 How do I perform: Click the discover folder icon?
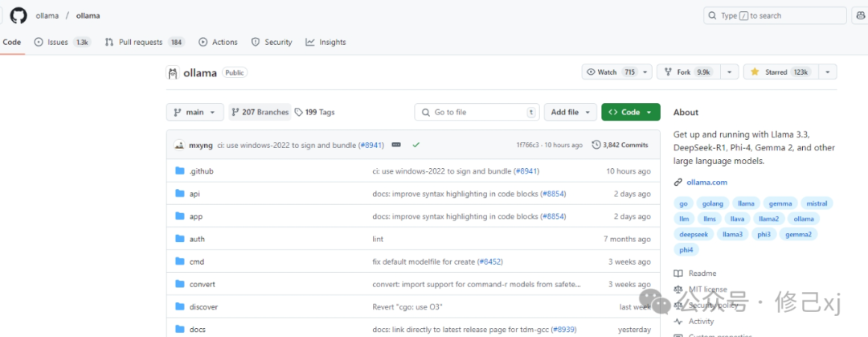point(179,306)
